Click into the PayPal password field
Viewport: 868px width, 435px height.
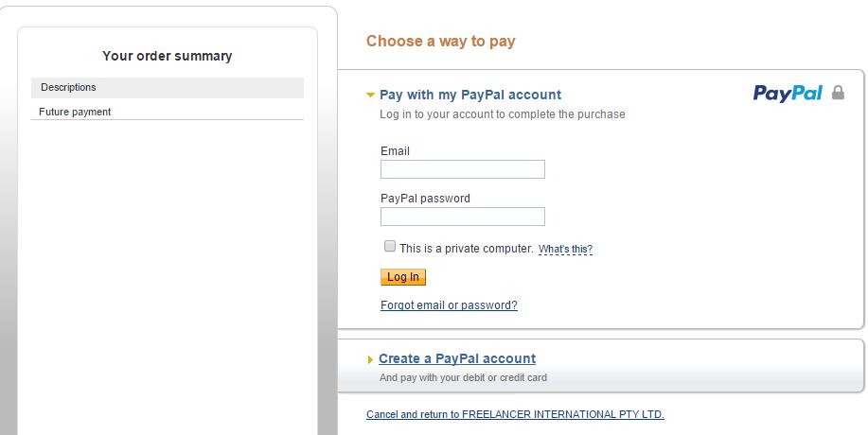[x=462, y=217]
